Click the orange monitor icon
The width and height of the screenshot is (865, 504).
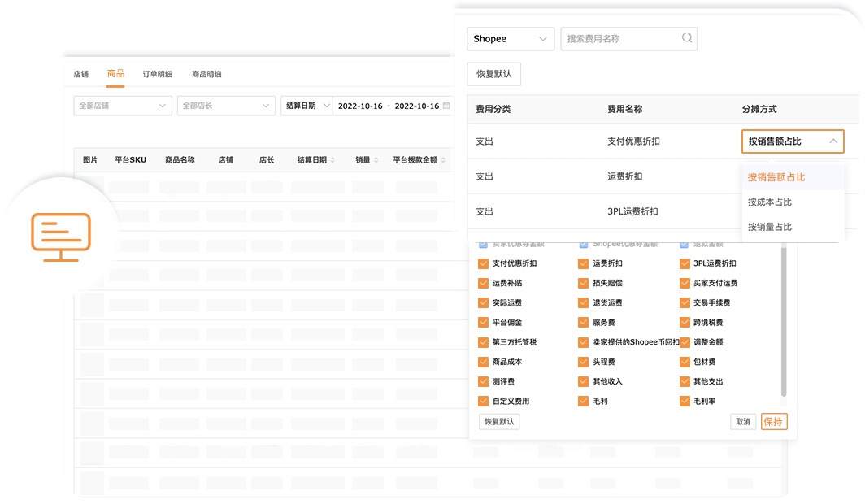click(61, 237)
